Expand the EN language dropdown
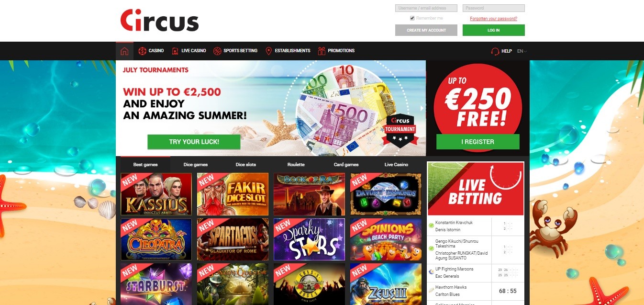Image resolution: width=644 pixels, height=305 pixels. click(x=522, y=51)
